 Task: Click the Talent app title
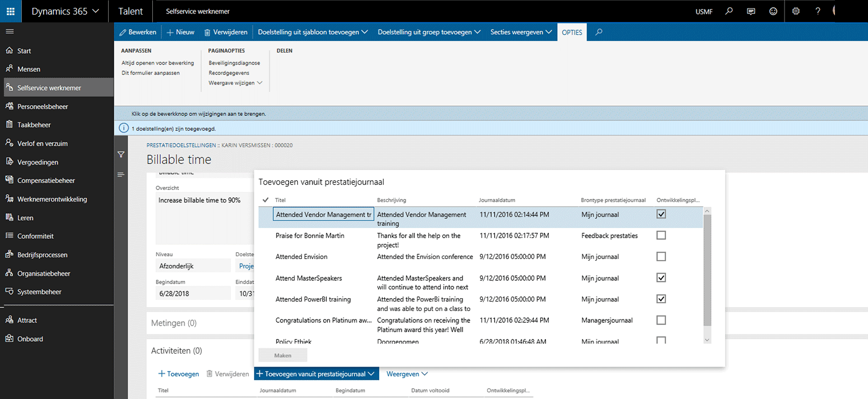130,11
